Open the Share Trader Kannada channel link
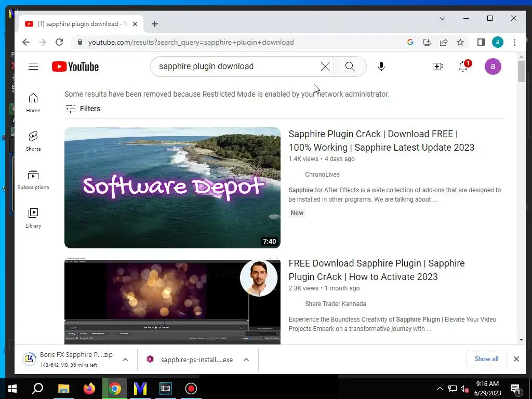Viewport: 532px width, 399px height. pyautogui.click(x=335, y=303)
